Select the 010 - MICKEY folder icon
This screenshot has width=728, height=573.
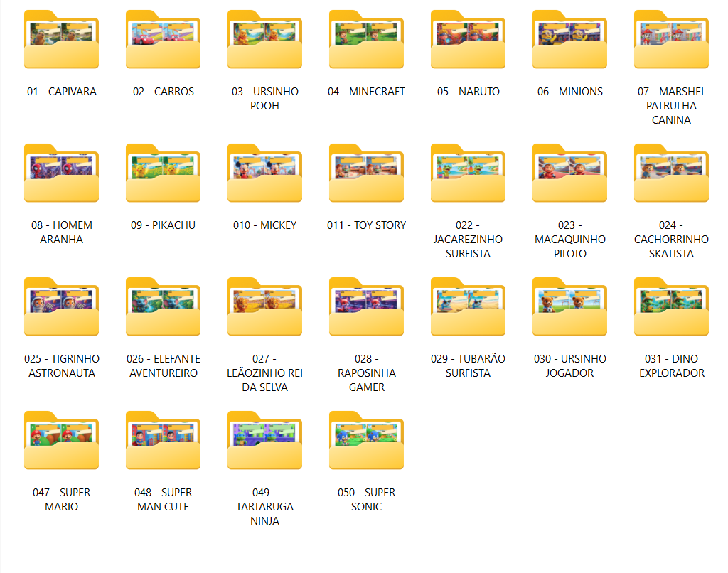tap(264, 174)
